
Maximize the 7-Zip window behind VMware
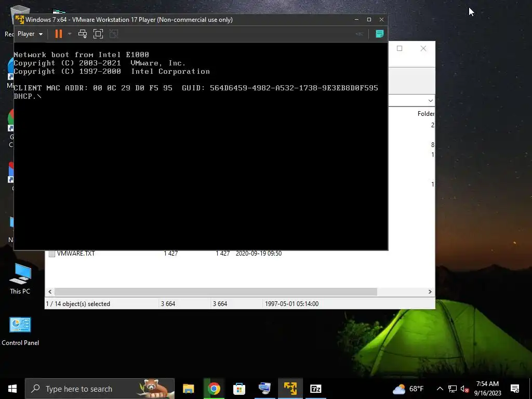tap(400, 48)
